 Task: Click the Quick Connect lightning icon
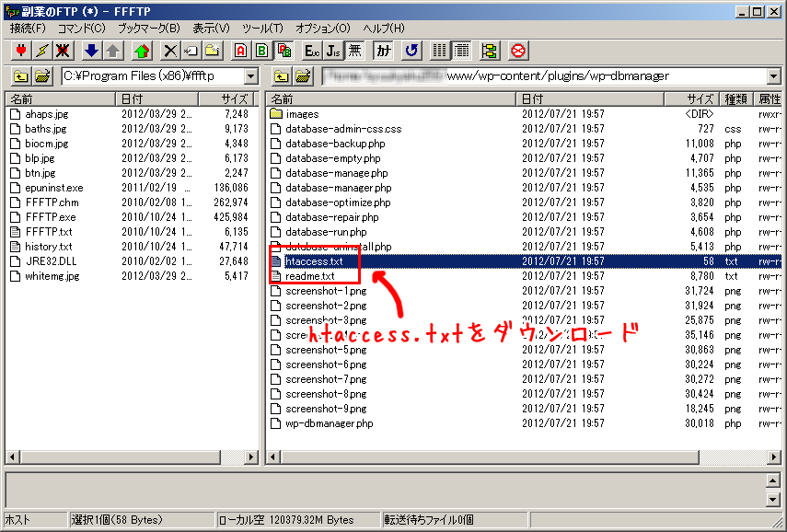pyautogui.click(x=41, y=51)
